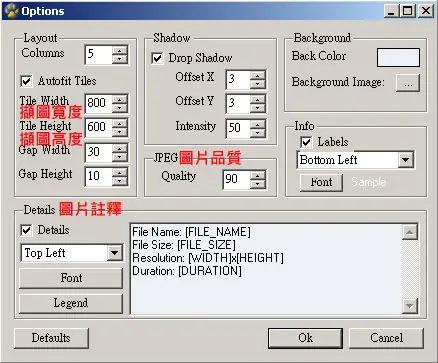Expand the Top Left details position dropdown
This screenshot has width=438, height=363.
(114, 253)
